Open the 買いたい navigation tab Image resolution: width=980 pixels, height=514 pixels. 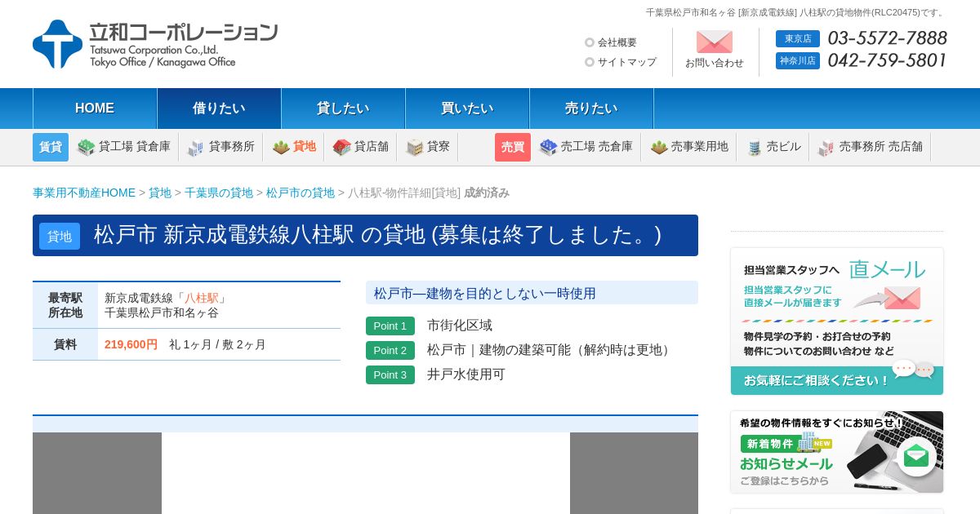(x=467, y=109)
